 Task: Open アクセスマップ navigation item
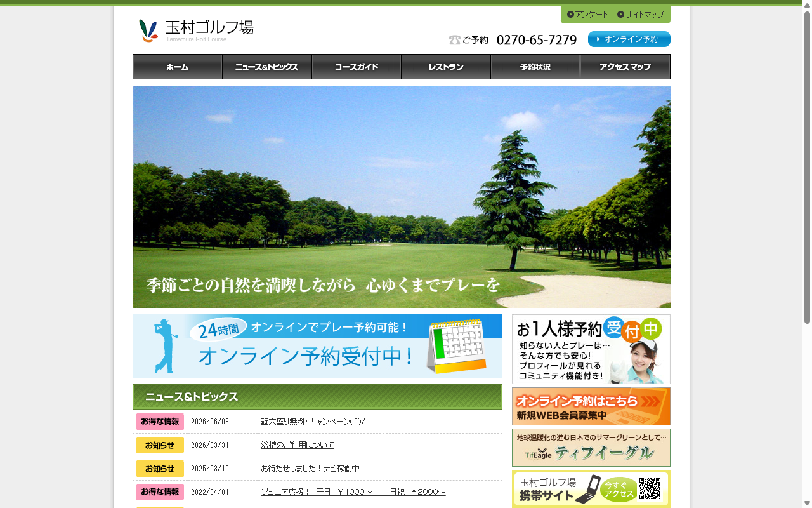pyautogui.click(x=625, y=67)
